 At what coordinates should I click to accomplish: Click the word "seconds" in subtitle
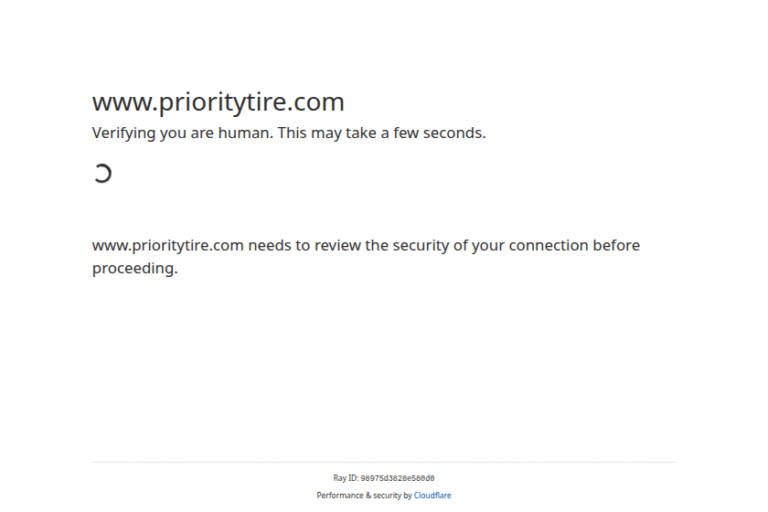click(x=454, y=133)
